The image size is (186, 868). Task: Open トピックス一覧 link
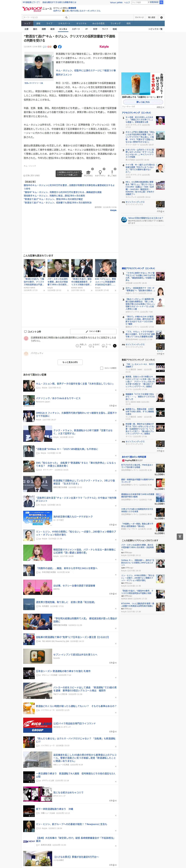click(x=155, y=29)
